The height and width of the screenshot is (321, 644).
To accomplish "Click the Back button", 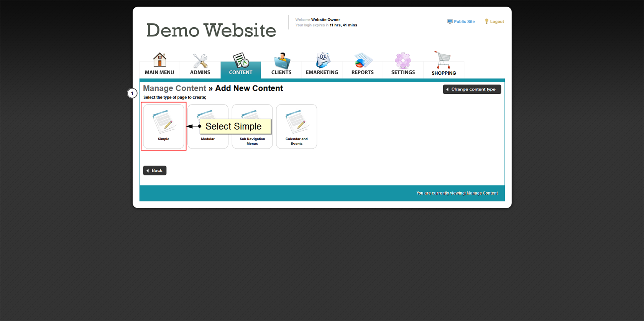I will tap(155, 170).
